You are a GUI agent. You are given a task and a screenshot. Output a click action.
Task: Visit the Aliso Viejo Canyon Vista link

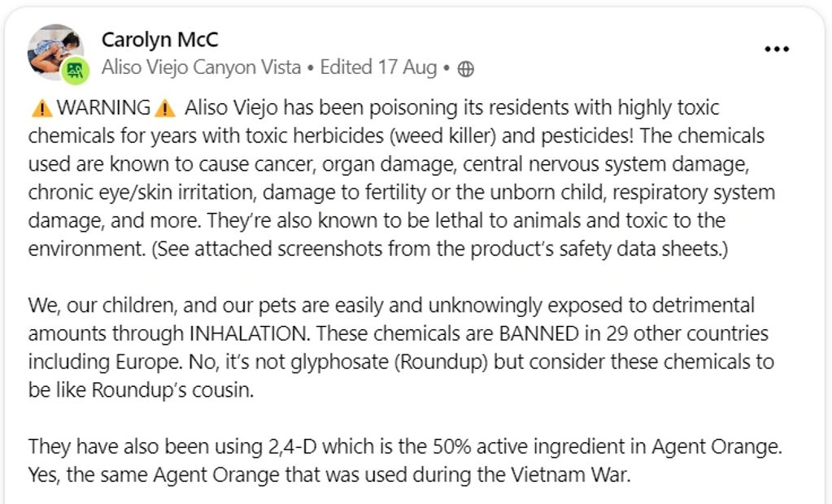pyautogui.click(x=201, y=67)
